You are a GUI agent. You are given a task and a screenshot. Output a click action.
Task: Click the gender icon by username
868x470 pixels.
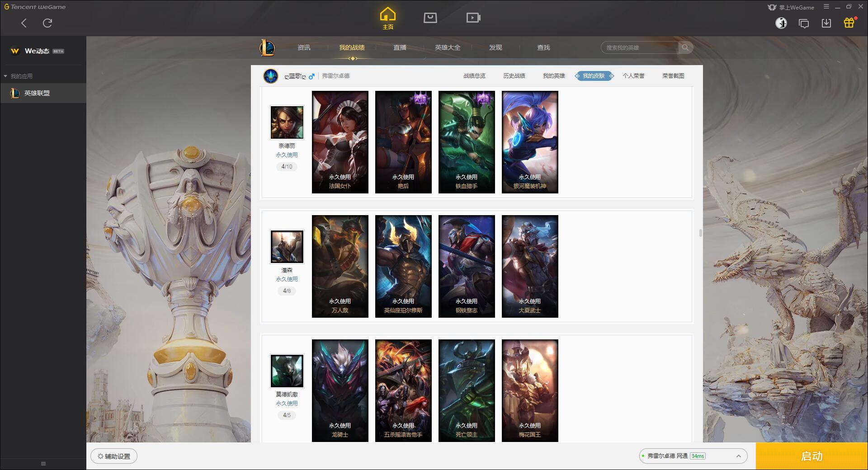(x=311, y=76)
